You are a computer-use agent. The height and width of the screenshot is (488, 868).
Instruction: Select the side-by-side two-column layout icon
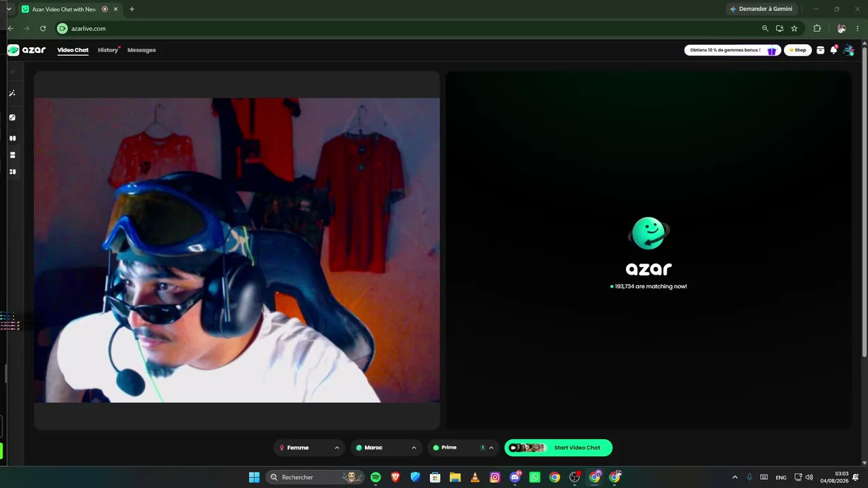(x=12, y=138)
